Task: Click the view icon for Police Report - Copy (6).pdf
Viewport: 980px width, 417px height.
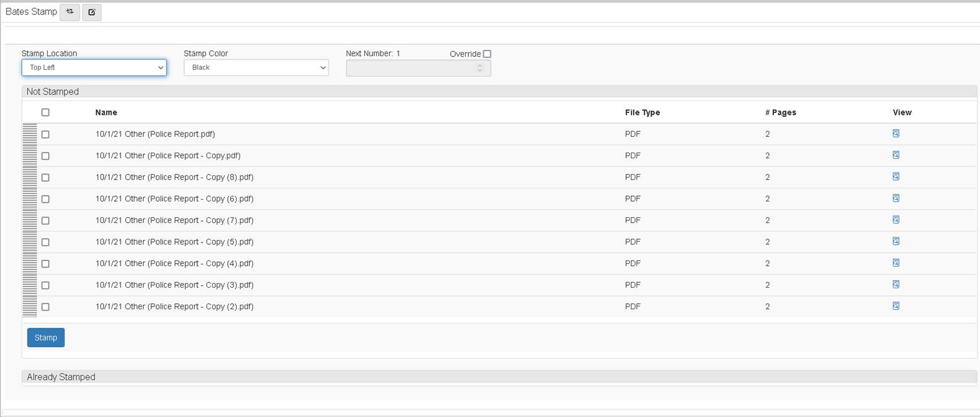Action: 896,198
